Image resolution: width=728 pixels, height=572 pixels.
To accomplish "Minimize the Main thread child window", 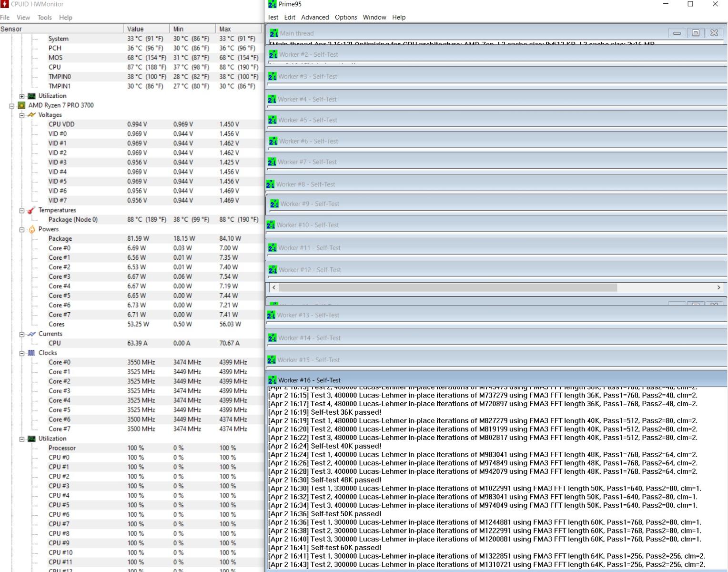I will [x=677, y=33].
